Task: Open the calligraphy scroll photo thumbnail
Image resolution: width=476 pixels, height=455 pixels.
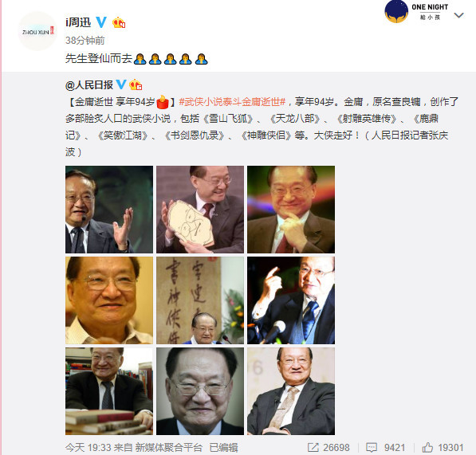Action: pos(200,300)
